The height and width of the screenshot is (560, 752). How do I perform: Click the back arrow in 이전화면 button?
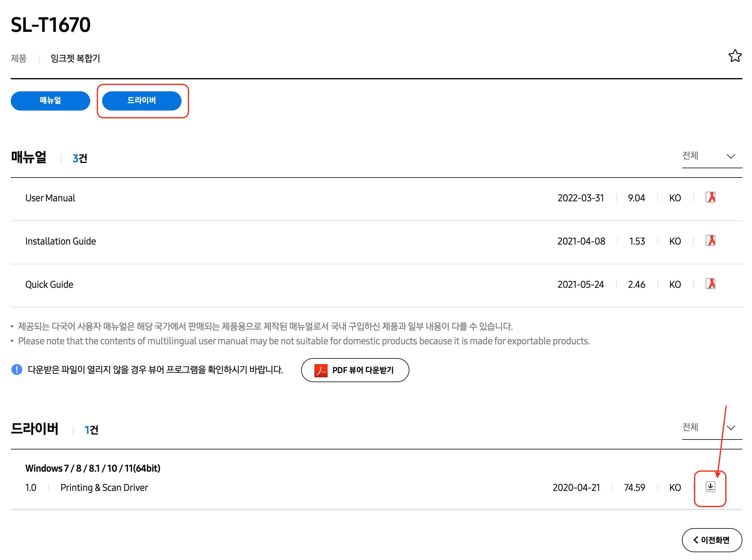[x=695, y=540]
